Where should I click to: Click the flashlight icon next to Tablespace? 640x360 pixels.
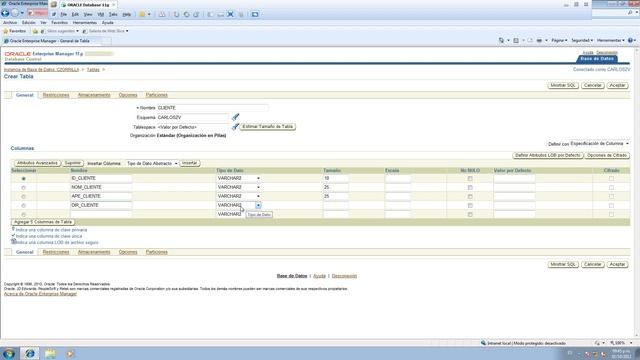click(x=235, y=127)
